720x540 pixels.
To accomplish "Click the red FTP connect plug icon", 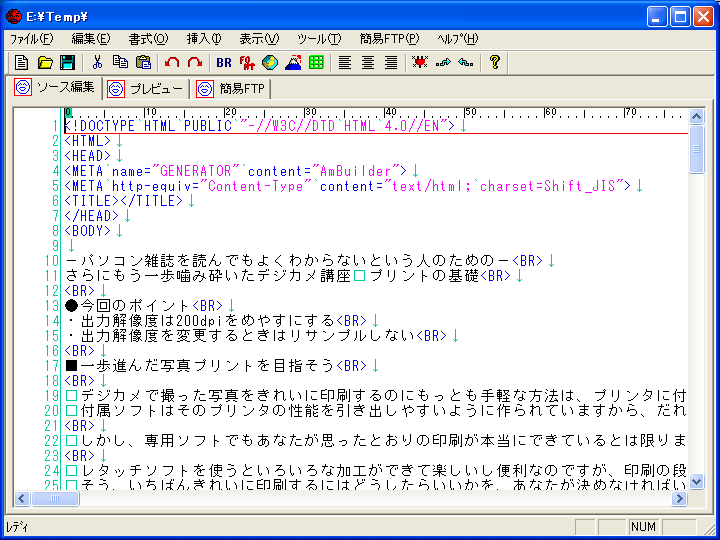I will [420, 62].
